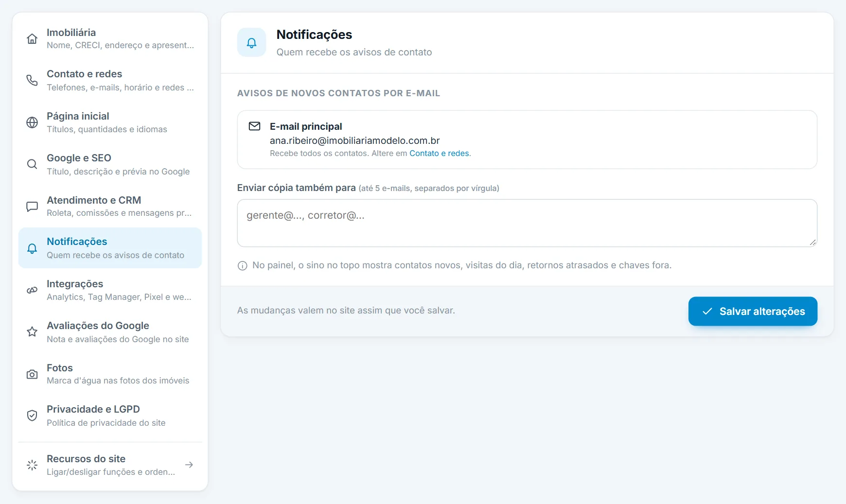Screen dimensions: 846x504
Task: Click the bell icon in the Notificações sidebar item
Action: click(32, 248)
